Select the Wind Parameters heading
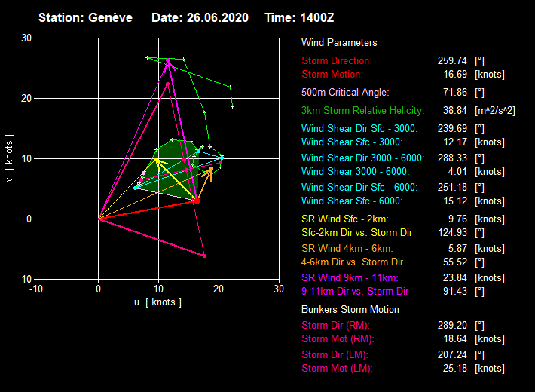535x392 pixels. [339, 43]
